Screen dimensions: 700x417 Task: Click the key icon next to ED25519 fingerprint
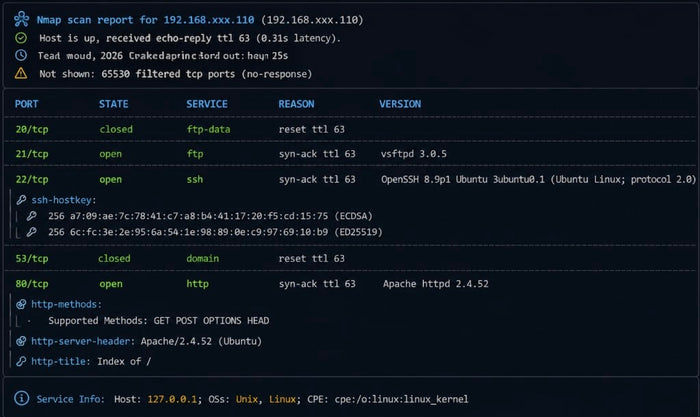click(x=31, y=232)
